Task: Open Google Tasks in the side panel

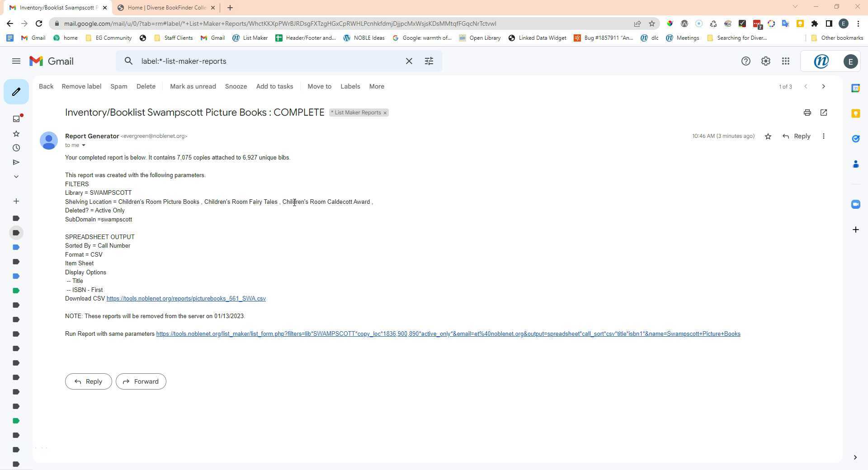Action: click(x=855, y=139)
